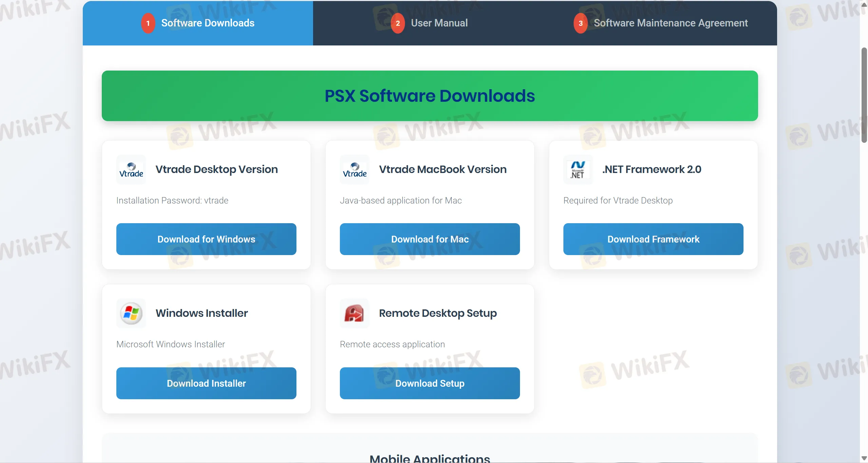Click the vertical scrollbar thumb

[864, 95]
